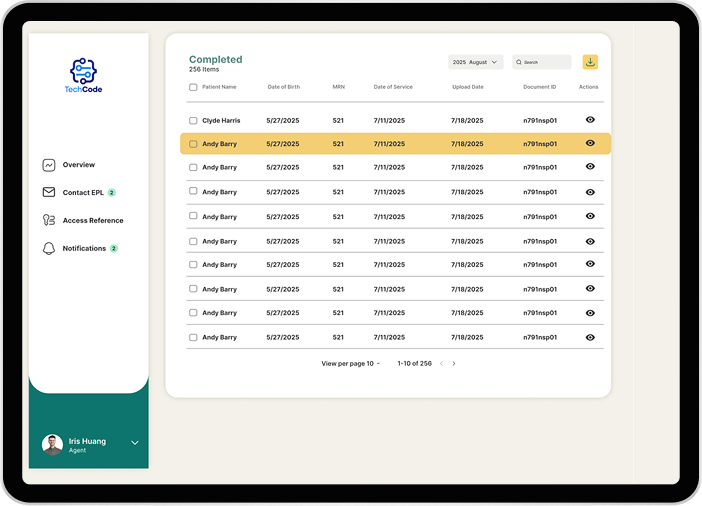Click the TechCode logo

coord(83,75)
